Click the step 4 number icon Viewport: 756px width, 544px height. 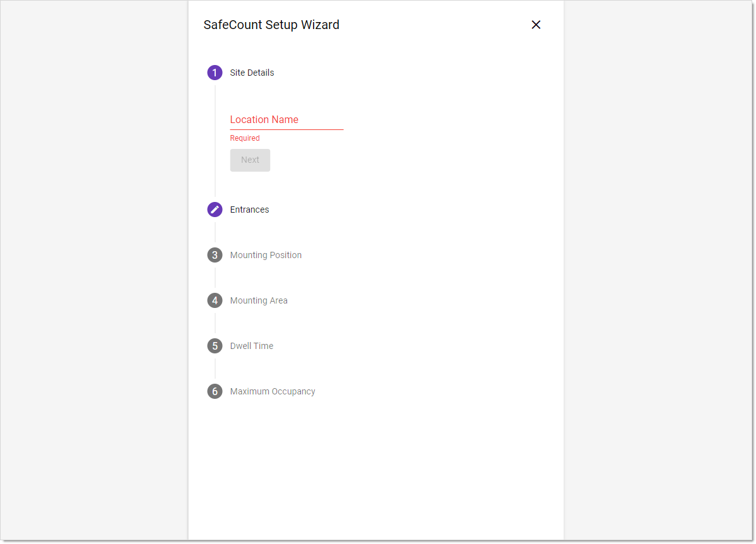point(215,300)
